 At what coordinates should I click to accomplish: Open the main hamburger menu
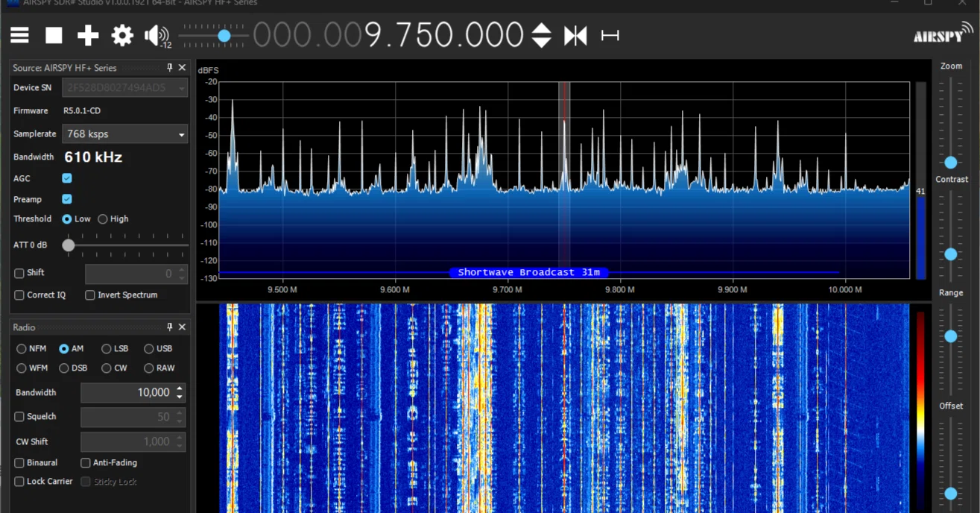[19, 35]
